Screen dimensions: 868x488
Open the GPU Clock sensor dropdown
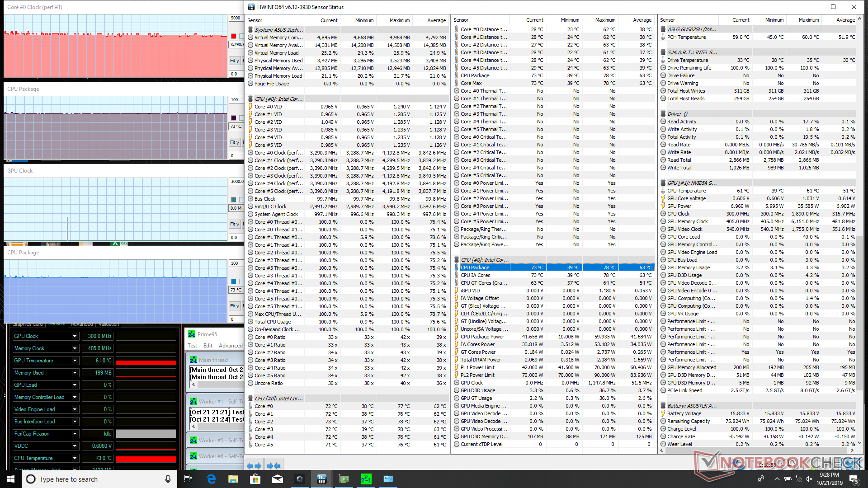[x=75, y=336]
